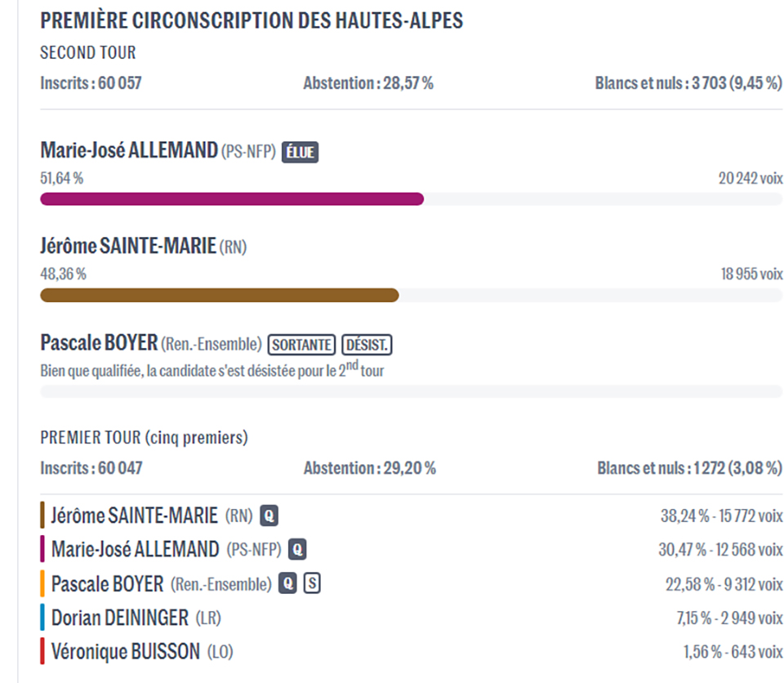Click Marie-José ALLEMAND's magenta vote bar
This screenshot has height=683, width=784.
pyautogui.click(x=232, y=199)
